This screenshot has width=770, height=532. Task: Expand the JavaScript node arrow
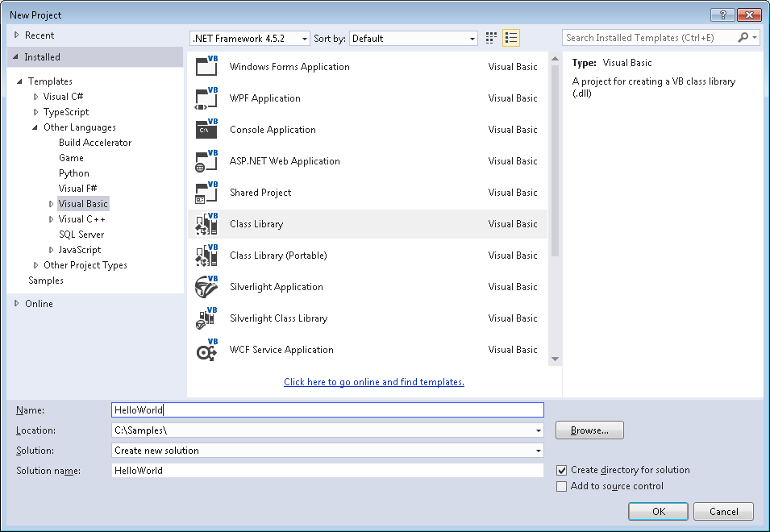tap(51, 250)
